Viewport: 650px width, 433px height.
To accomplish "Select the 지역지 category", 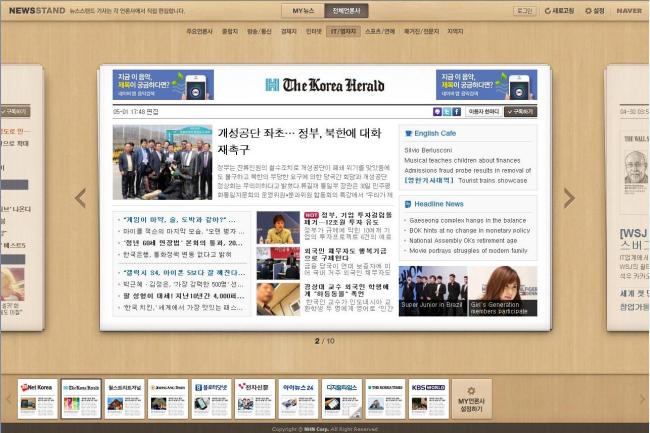I will (455, 31).
